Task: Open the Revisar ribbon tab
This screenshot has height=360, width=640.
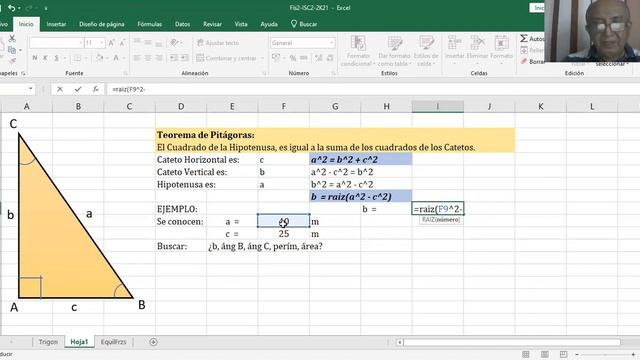Action: (x=212, y=24)
